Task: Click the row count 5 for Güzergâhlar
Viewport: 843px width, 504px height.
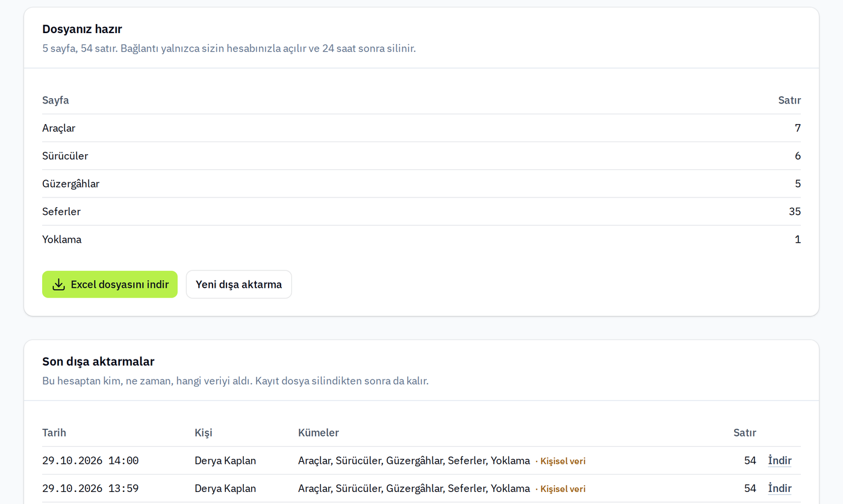Action: click(798, 184)
